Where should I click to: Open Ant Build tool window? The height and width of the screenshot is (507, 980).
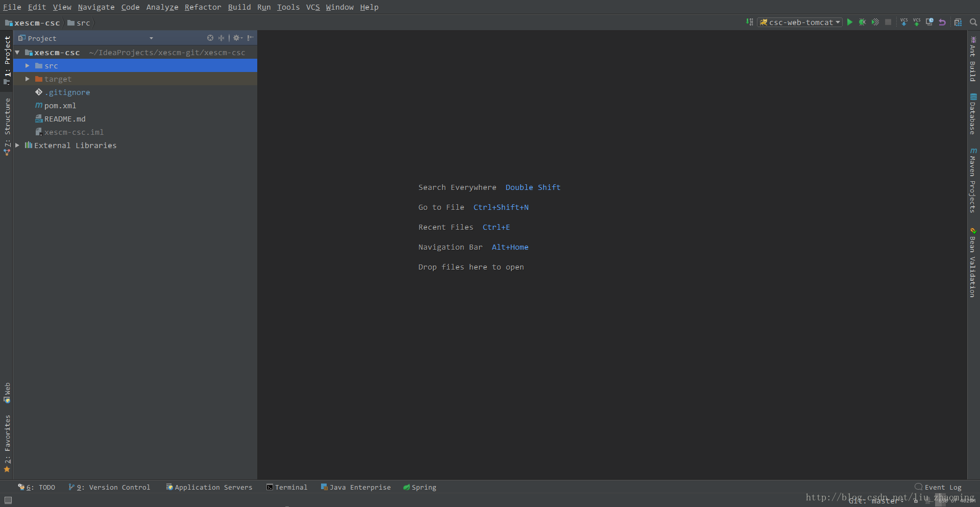[x=973, y=59]
